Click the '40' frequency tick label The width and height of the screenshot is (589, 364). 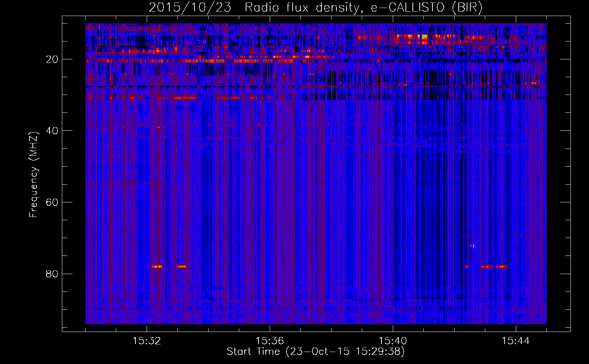coord(52,131)
